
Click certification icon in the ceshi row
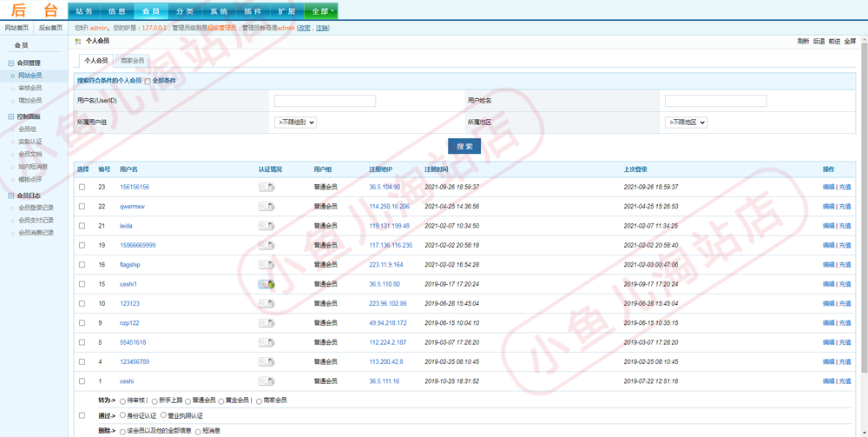point(266,381)
